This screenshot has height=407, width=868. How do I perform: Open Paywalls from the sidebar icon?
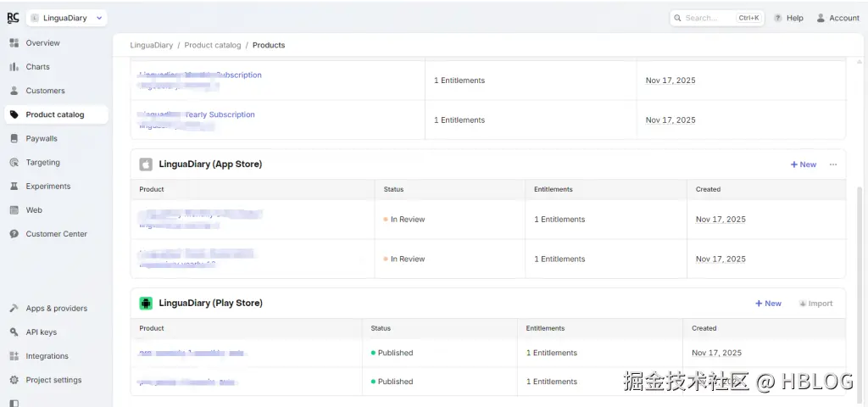click(14, 138)
